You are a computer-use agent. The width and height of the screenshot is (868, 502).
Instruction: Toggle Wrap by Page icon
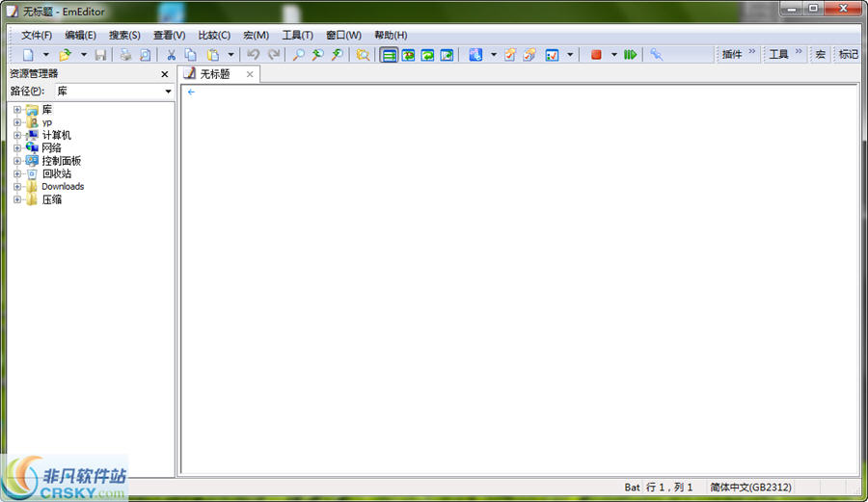pyautogui.click(x=447, y=55)
